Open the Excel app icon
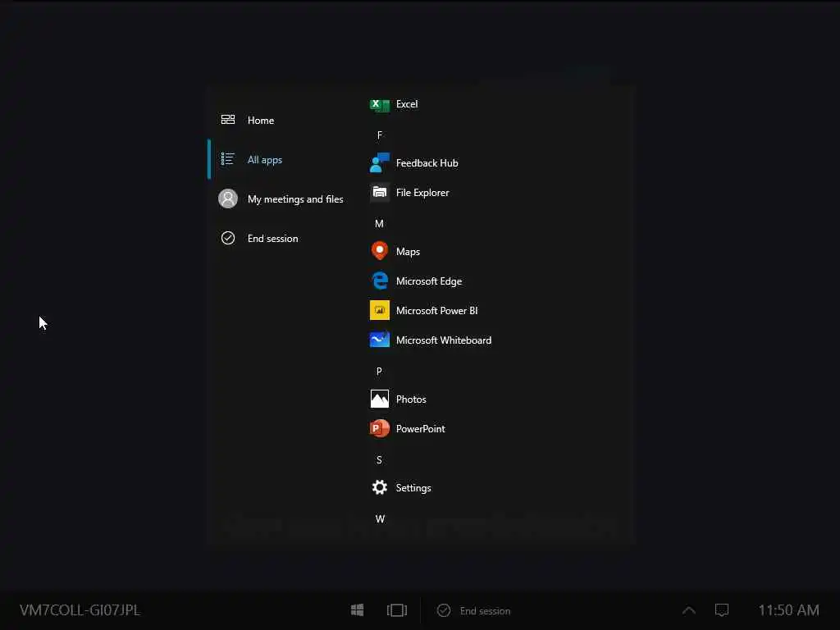The height and width of the screenshot is (630, 840). (379, 104)
